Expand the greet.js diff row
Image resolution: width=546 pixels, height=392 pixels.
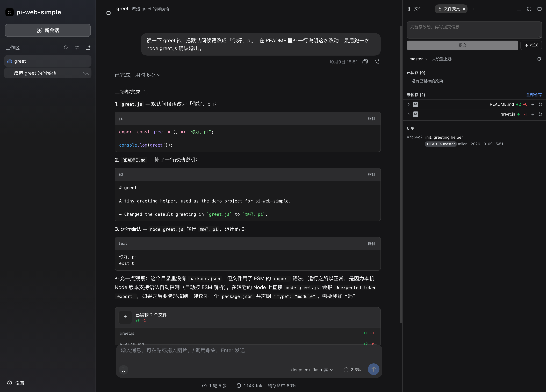click(x=408, y=114)
